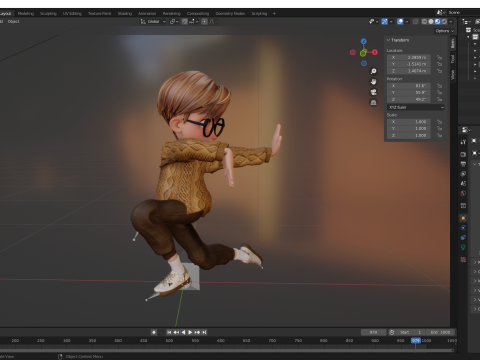This screenshot has height=360, width=480.
Task: Open the object types visibility dropdown
Action: 373,22
